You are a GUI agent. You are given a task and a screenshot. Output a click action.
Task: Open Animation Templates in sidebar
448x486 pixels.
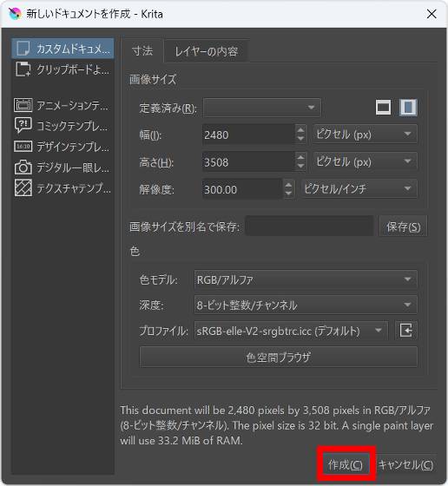pyautogui.click(x=63, y=105)
